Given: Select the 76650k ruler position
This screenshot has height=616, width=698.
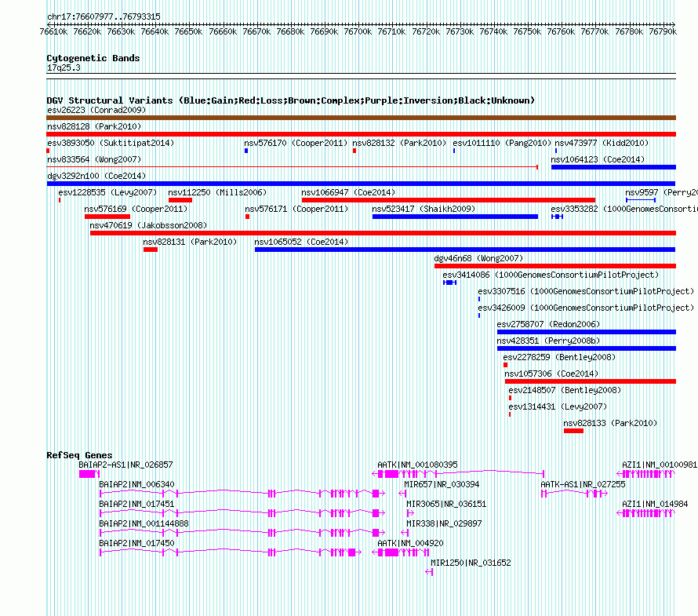Looking at the screenshot, I should click(x=188, y=31).
